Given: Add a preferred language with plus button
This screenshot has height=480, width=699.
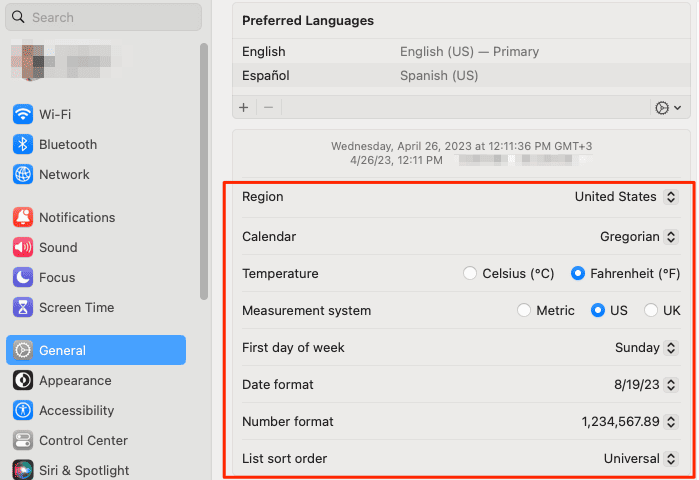Looking at the screenshot, I should 244,107.
